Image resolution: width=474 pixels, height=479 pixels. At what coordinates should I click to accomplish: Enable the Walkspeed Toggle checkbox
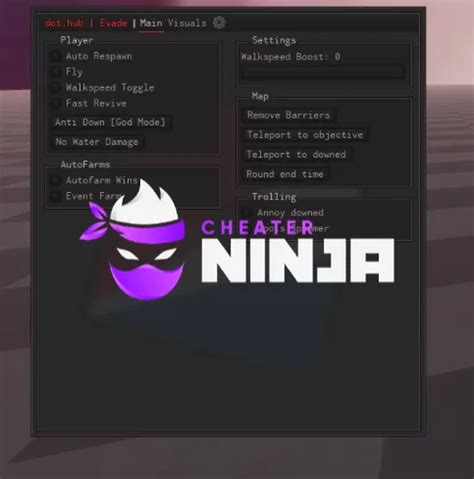[x=55, y=88]
